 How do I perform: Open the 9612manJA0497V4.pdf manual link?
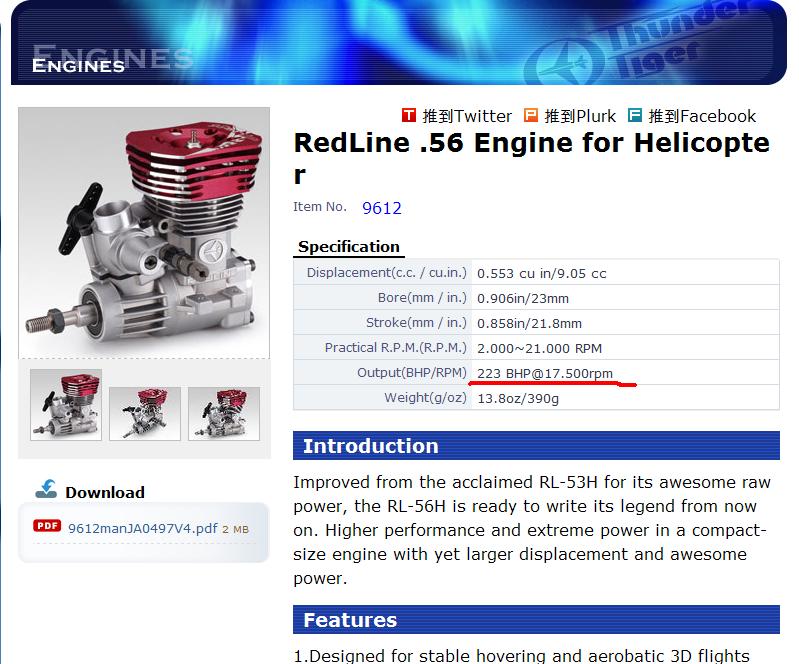[x=142, y=528]
